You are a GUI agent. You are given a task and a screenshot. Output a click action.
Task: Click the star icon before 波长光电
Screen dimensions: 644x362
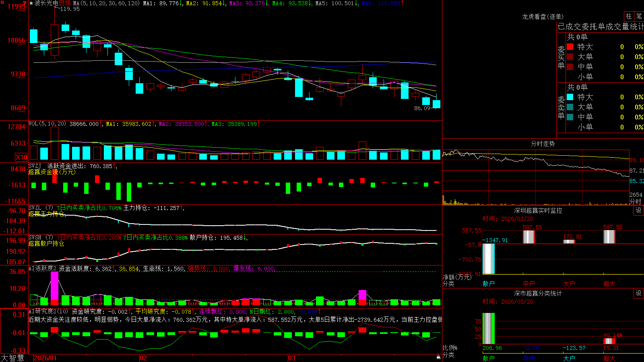pyautogui.click(x=31, y=3)
